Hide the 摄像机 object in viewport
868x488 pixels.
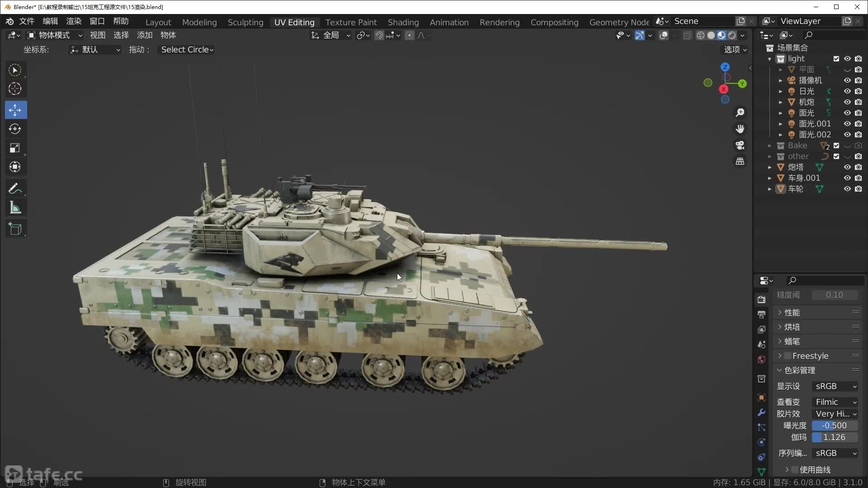tap(847, 80)
